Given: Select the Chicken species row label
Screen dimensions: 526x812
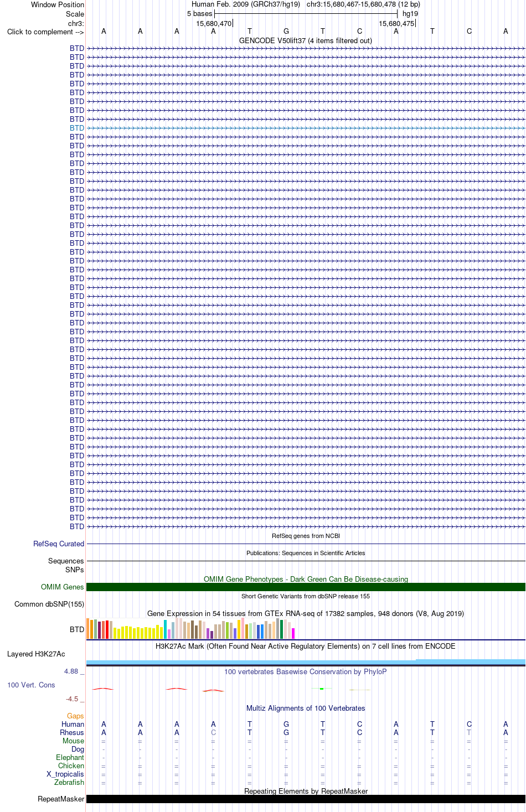Looking at the screenshot, I should click(71, 766).
